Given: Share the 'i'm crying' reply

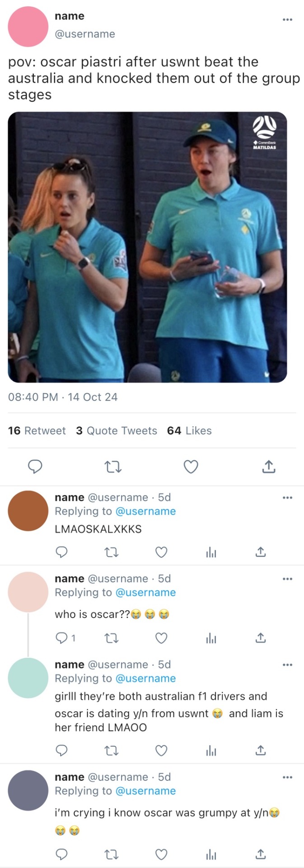Looking at the screenshot, I should (x=261, y=854).
